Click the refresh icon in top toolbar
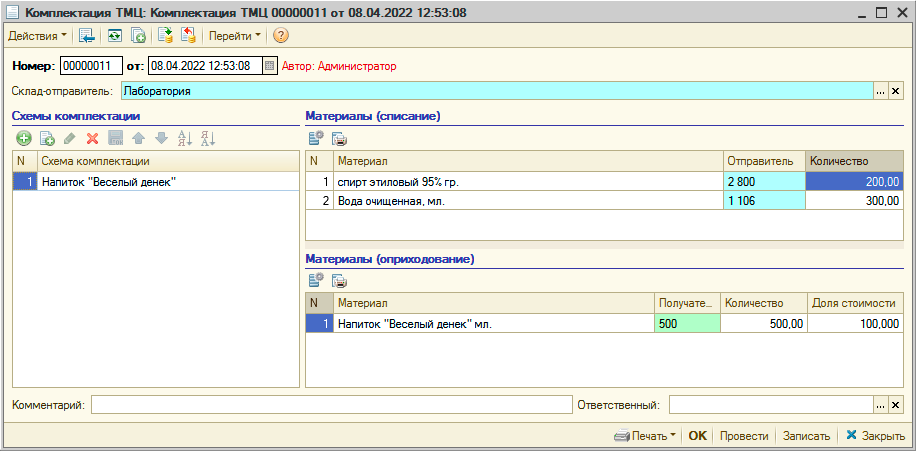The height and width of the screenshot is (451, 916). (x=115, y=36)
